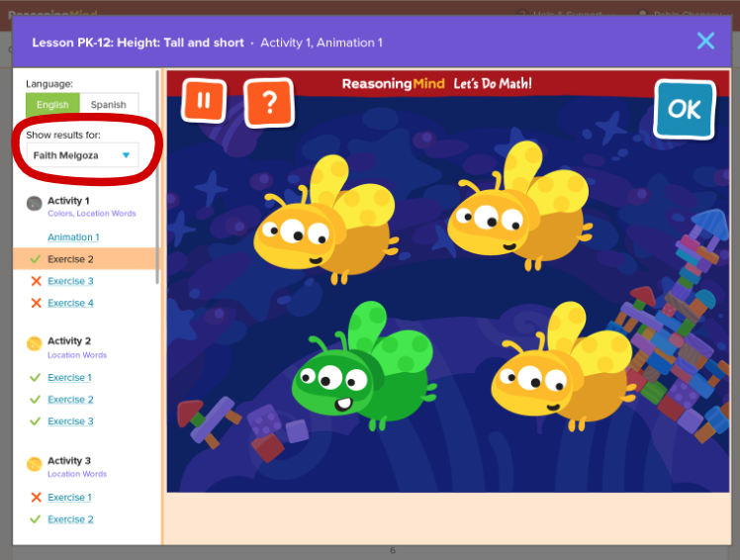Click the Activity 1 gray circle icon
The image size is (740, 560).
coord(34,203)
